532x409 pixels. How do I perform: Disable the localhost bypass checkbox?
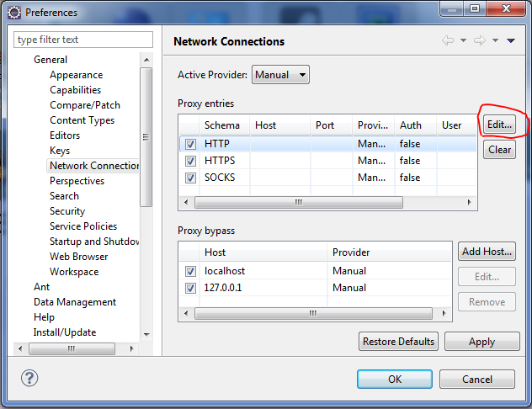[x=190, y=271]
